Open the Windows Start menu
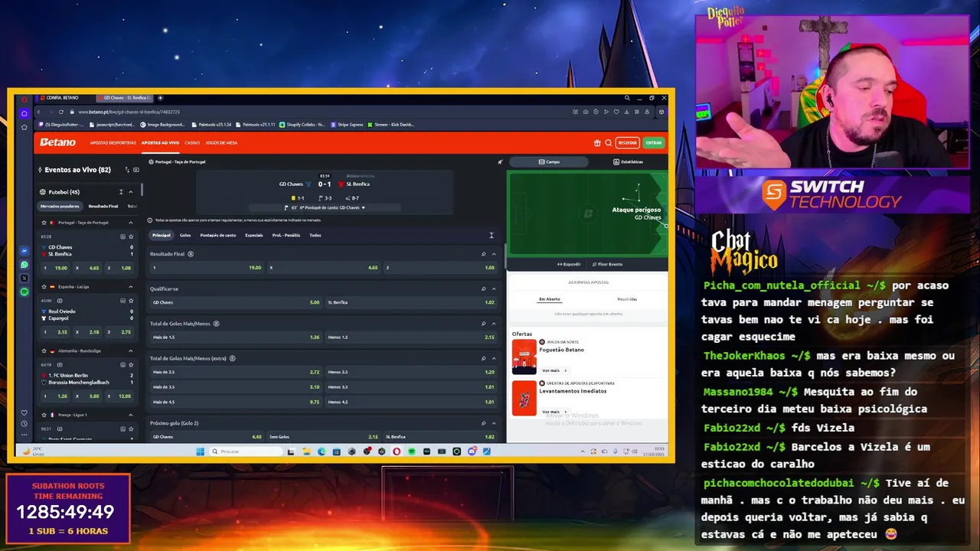Viewport: 980px width, 551px height. click(x=201, y=452)
